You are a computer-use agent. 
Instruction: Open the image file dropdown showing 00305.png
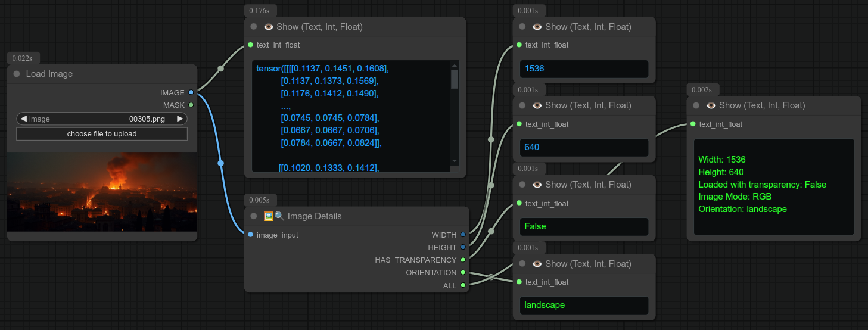point(101,119)
